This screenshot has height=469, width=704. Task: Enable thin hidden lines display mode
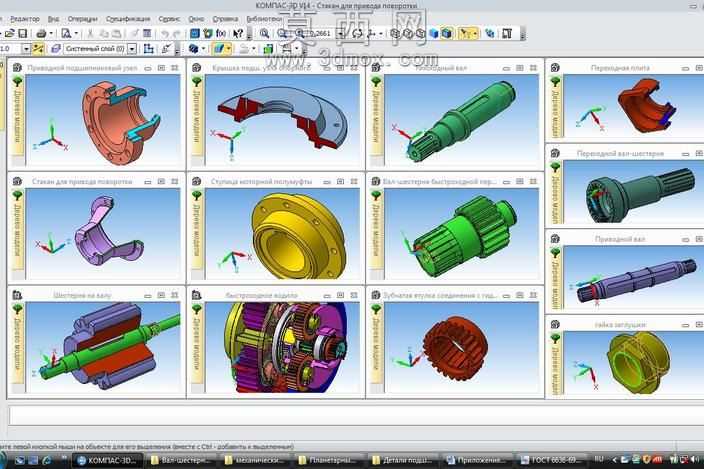pyautogui.click(x=420, y=33)
